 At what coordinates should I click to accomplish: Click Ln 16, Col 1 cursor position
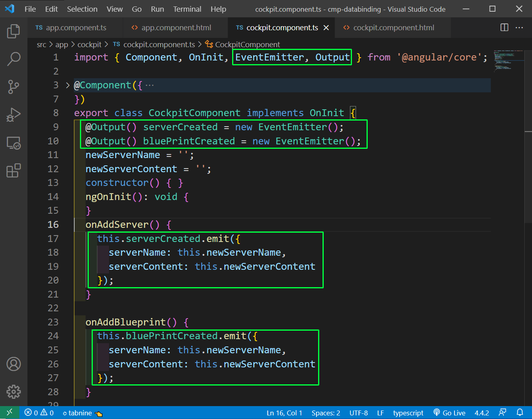pos(284,413)
